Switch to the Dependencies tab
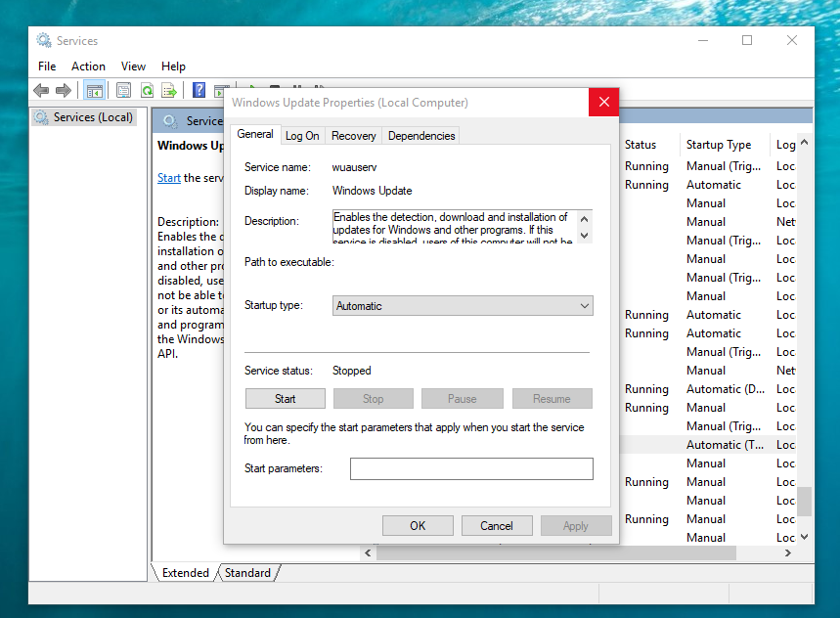Screen dimensions: 840x618 pos(421,136)
